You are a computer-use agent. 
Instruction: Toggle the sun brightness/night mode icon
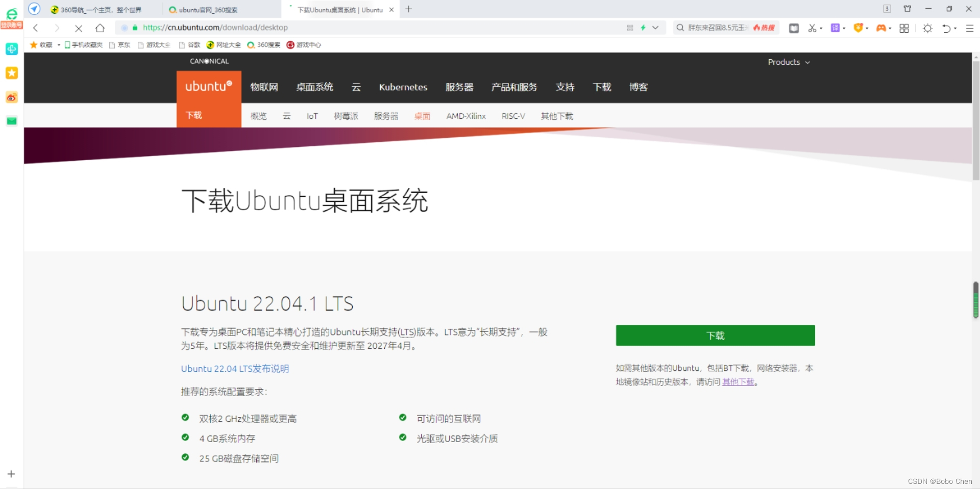928,28
